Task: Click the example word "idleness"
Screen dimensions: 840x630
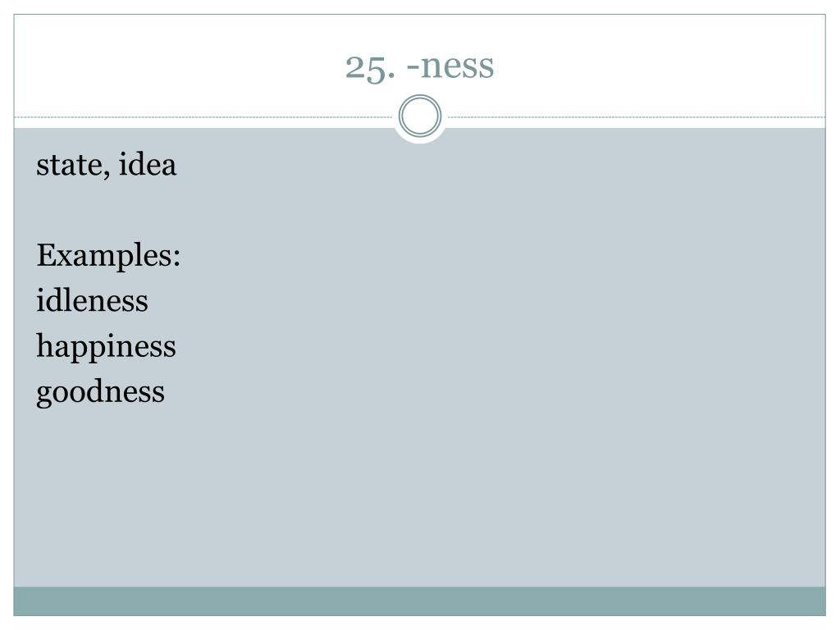Action: (92, 300)
